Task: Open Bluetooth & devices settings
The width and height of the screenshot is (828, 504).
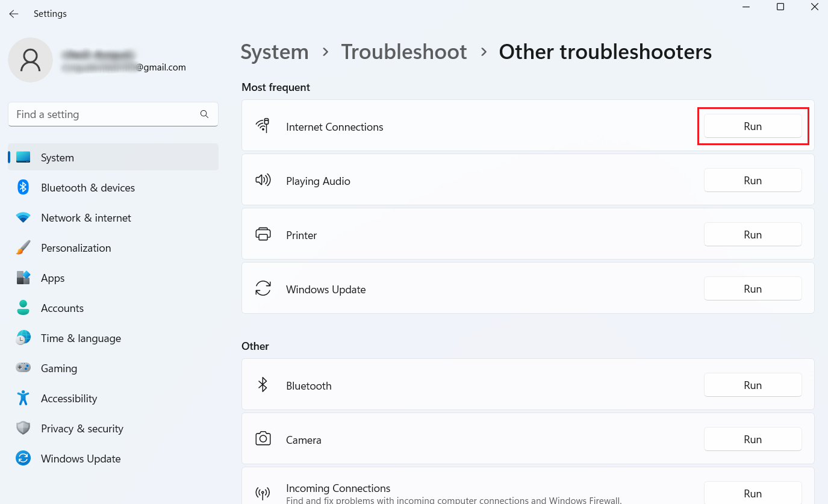Action: (113, 187)
